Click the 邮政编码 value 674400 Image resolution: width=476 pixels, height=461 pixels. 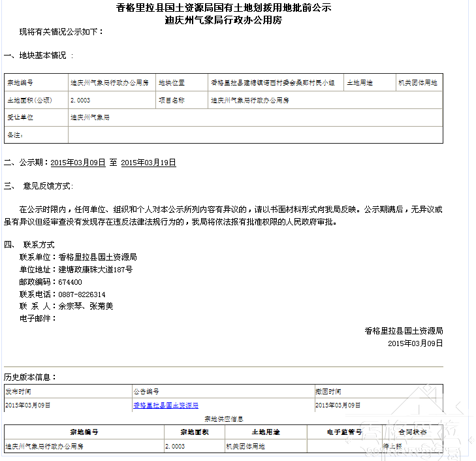[70, 282]
